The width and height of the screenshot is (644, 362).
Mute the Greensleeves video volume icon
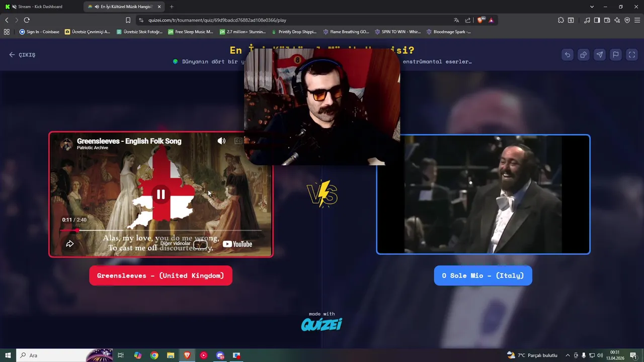(221, 141)
